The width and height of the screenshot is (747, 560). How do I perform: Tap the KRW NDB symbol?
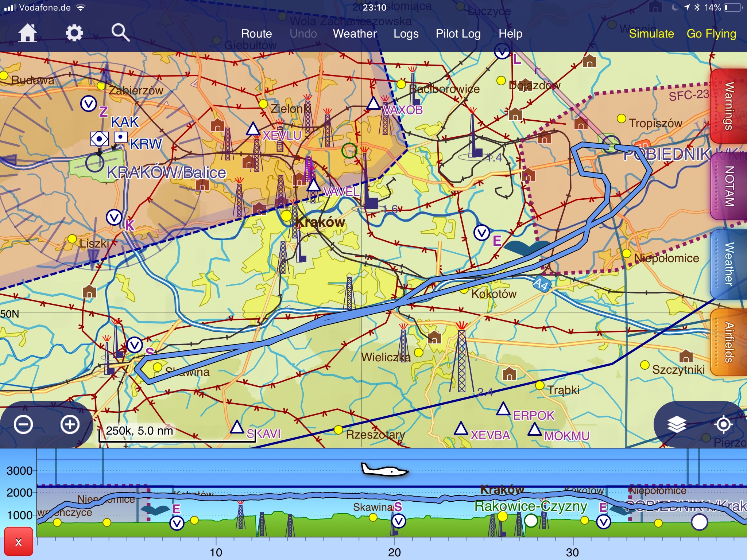pyautogui.click(x=120, y=137)
